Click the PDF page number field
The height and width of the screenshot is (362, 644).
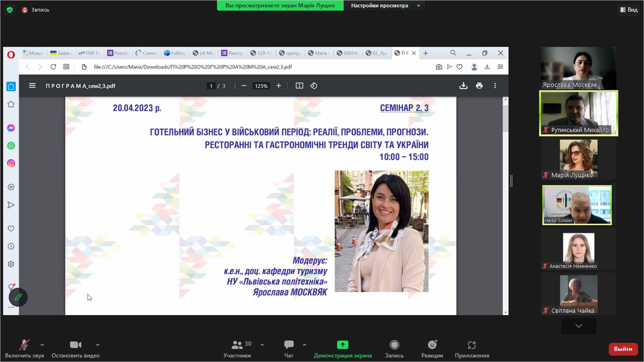point(211,86)
